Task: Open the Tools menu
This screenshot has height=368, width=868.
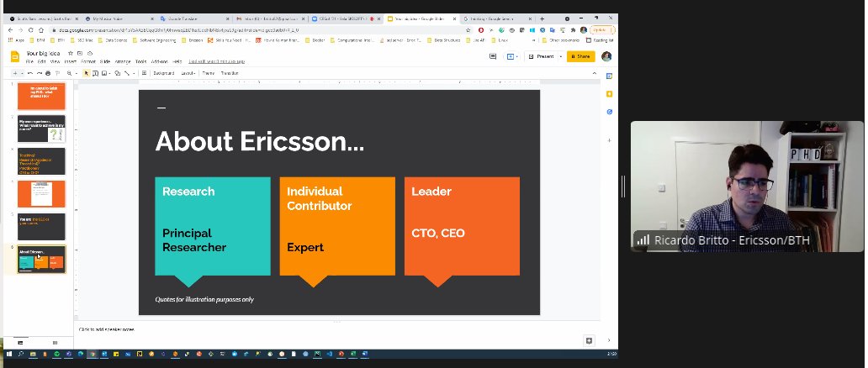Action: 140,61
